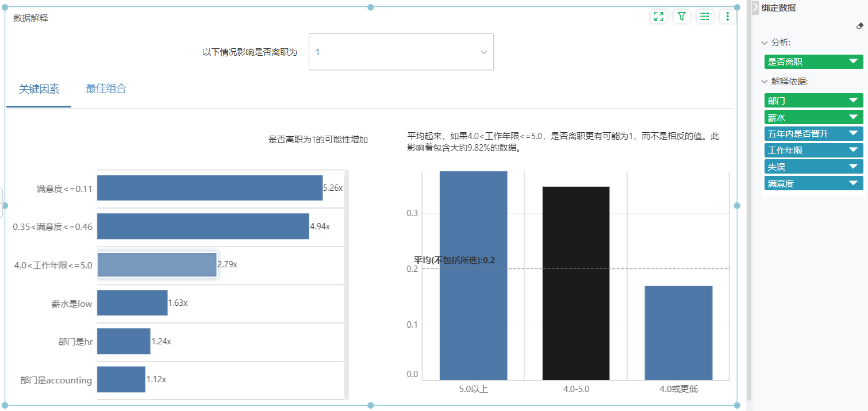Click the 5.0以上 column in chart
The image size is (868, 411).
473,275
